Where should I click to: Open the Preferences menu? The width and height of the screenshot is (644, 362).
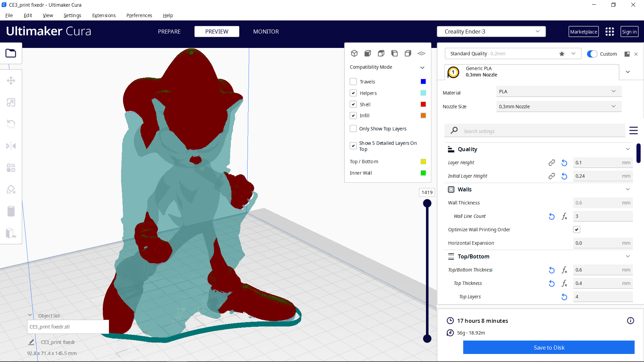pyautogui.click(x=139, y=15)
